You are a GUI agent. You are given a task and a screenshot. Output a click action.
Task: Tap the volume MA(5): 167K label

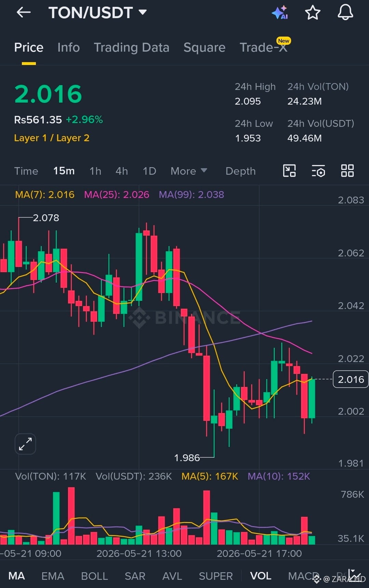click(210, 476)
